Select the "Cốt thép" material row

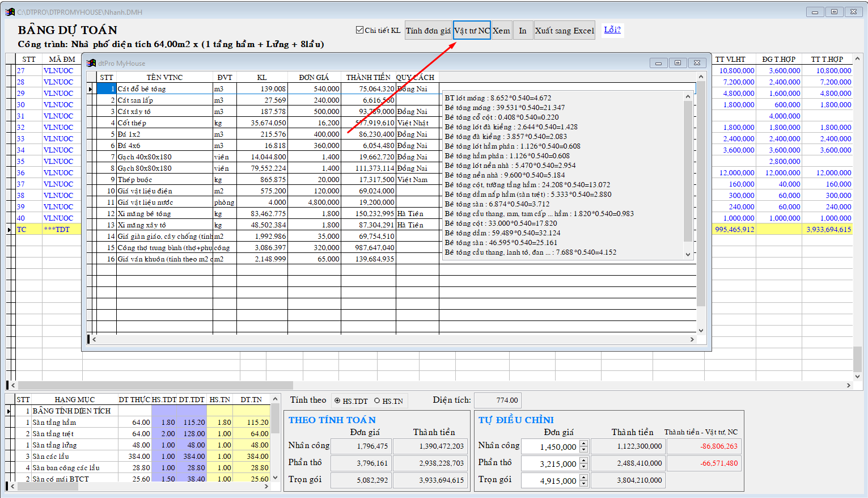coord(132,123)
